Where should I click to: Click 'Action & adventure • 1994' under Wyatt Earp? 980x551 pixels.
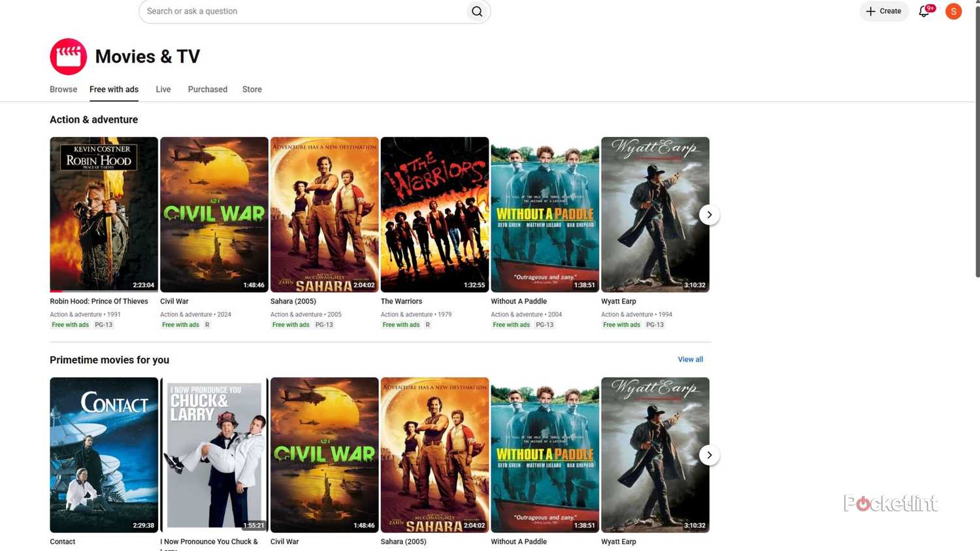click(x=637, y=315)
